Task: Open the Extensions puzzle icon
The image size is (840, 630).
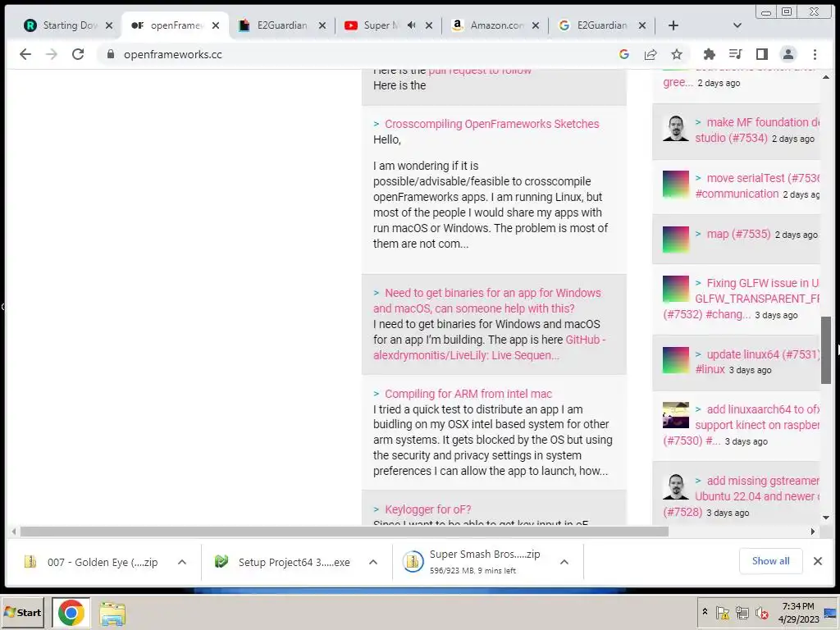Action: click(710, 54)
